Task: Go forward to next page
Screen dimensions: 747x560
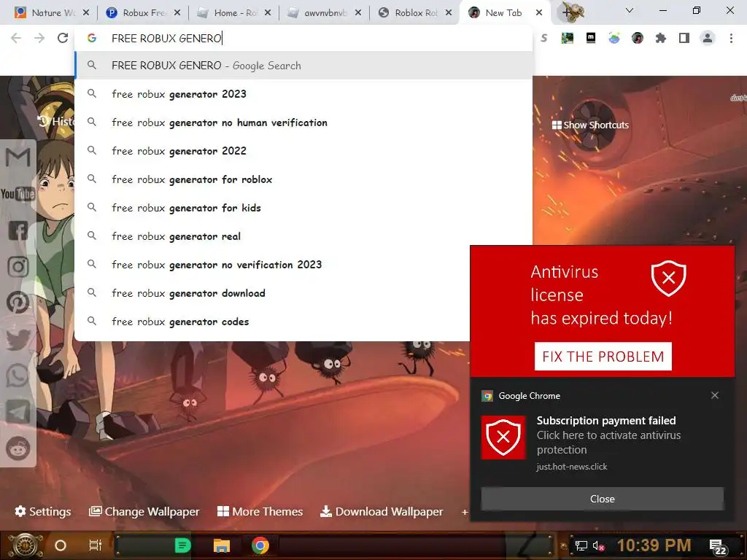Action: tap(39, 38)
